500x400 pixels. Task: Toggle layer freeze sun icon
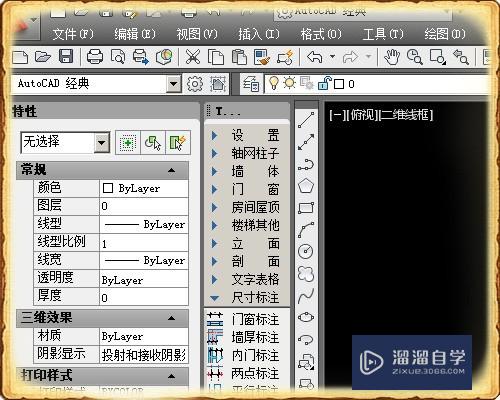click(x=289, y=83)
